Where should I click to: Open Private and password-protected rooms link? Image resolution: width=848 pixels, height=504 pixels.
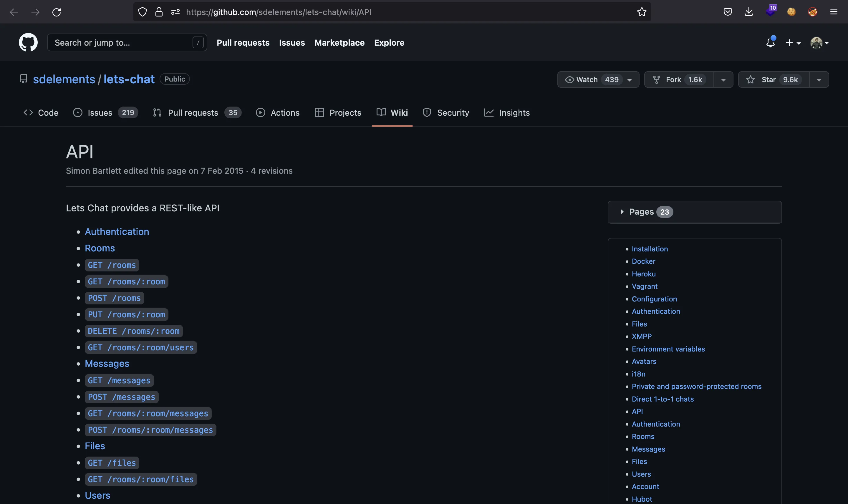(x=696, y=387)
